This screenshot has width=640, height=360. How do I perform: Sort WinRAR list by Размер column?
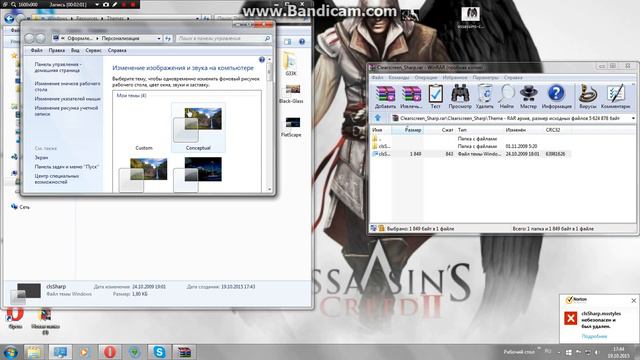(407, 130)
